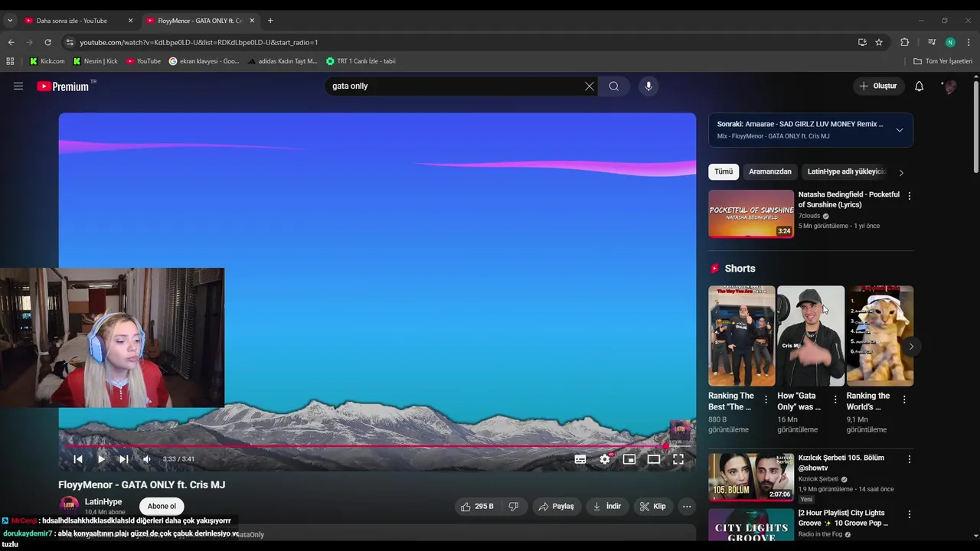Open the YouTube hamburger guide menu
This screenshot has width=980, height=551.
tap(18, 86)
